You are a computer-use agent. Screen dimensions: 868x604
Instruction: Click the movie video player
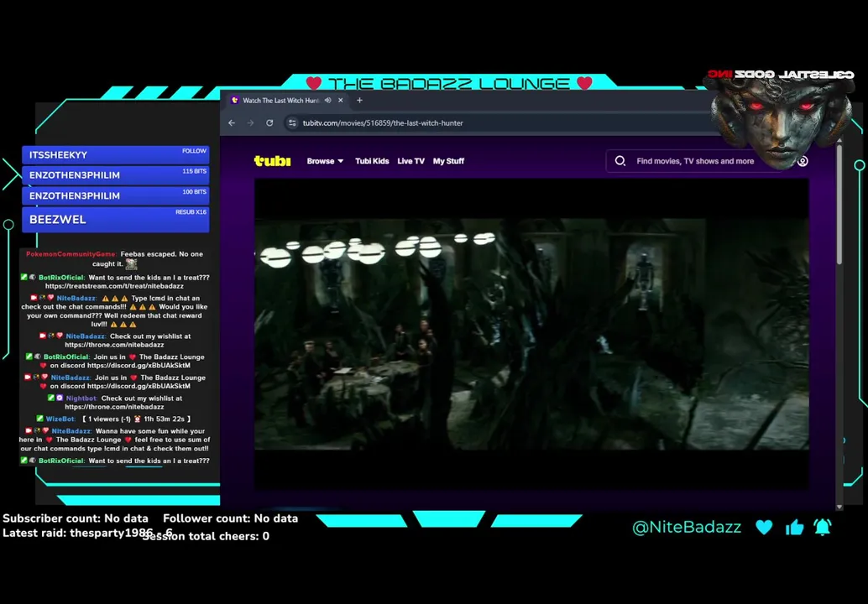(531, 334)
